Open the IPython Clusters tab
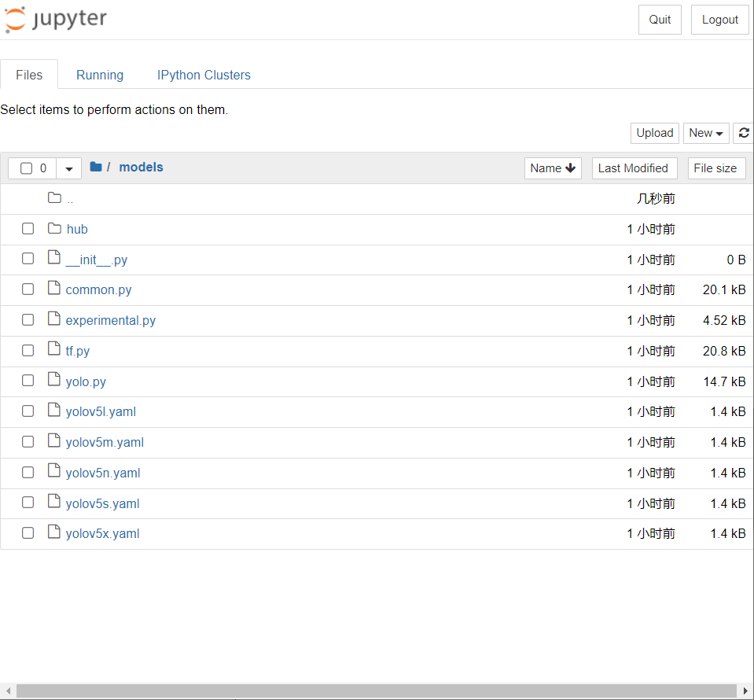This screenshot has height=700, width=754. [x=204, y=75]
